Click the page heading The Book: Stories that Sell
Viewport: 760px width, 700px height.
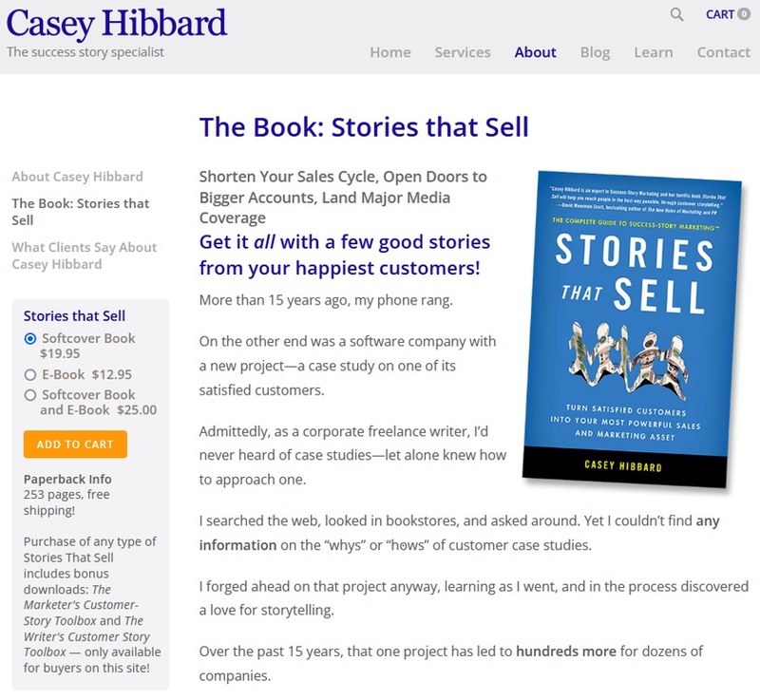pyautogui.click(x=364, y=126)
